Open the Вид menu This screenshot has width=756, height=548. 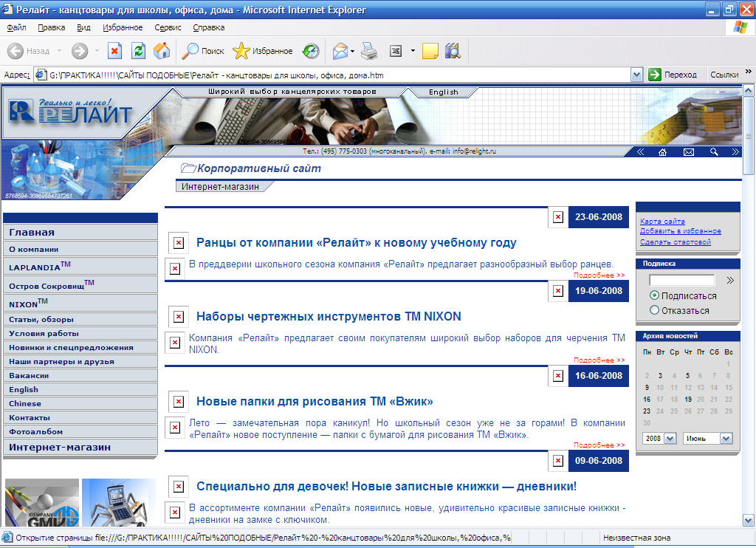[84, 27]
